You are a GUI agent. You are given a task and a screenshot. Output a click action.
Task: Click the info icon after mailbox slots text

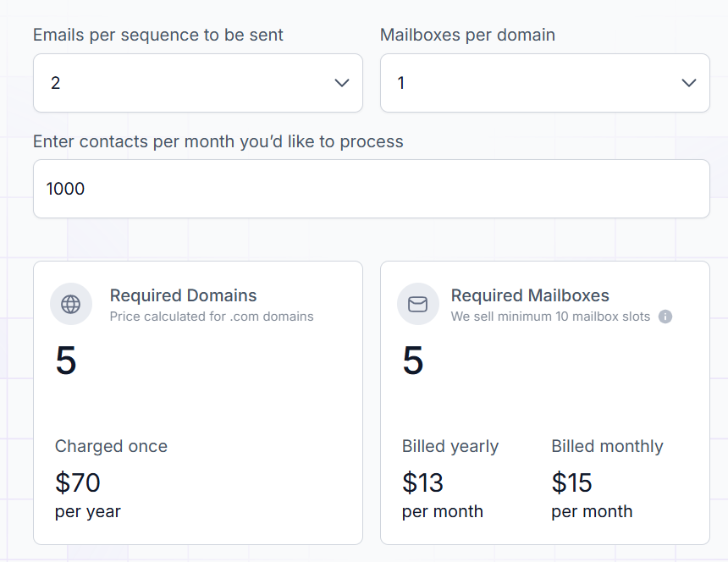click(665, 317)
